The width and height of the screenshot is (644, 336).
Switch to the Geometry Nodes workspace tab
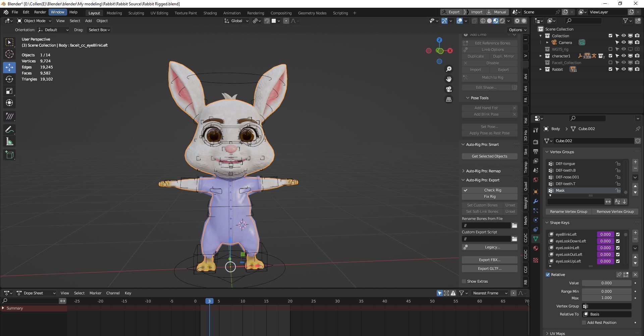pyautogui.click(x=312, y=13)
